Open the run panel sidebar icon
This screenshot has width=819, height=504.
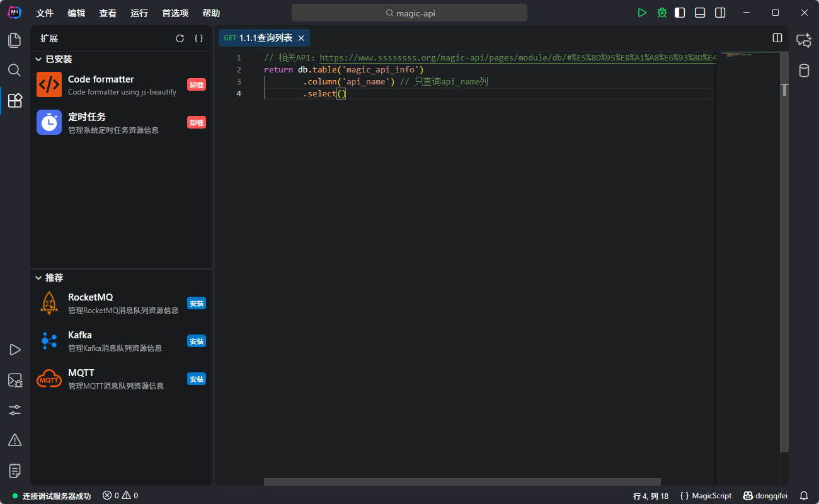click(x=14, y=350)
